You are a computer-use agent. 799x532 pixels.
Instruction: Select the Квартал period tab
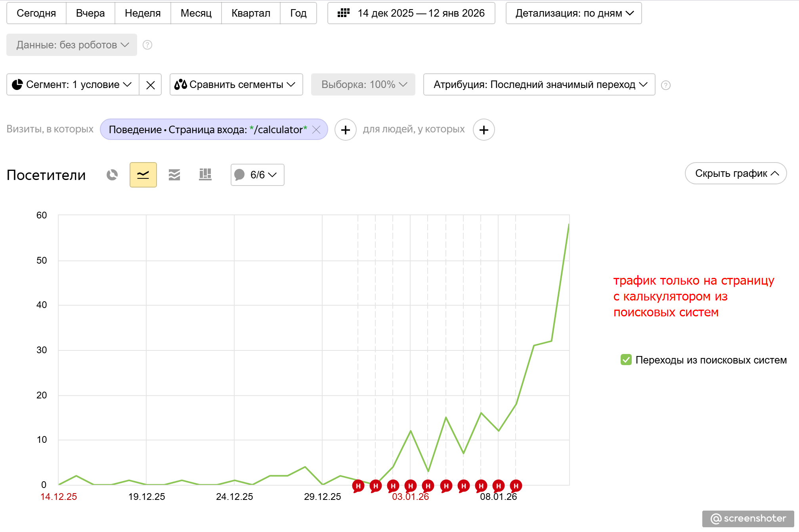(x=250, y=13)
